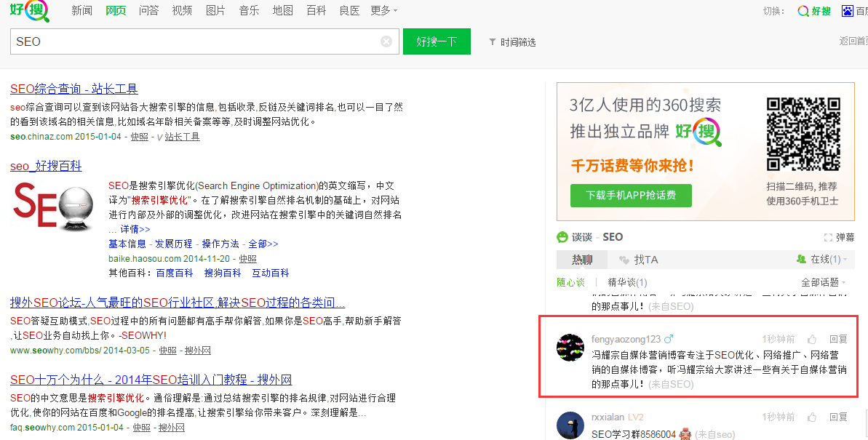The image size is (868, 440).
Task: Open the fengyaozong123 username profile
Action: pos(626,339)
